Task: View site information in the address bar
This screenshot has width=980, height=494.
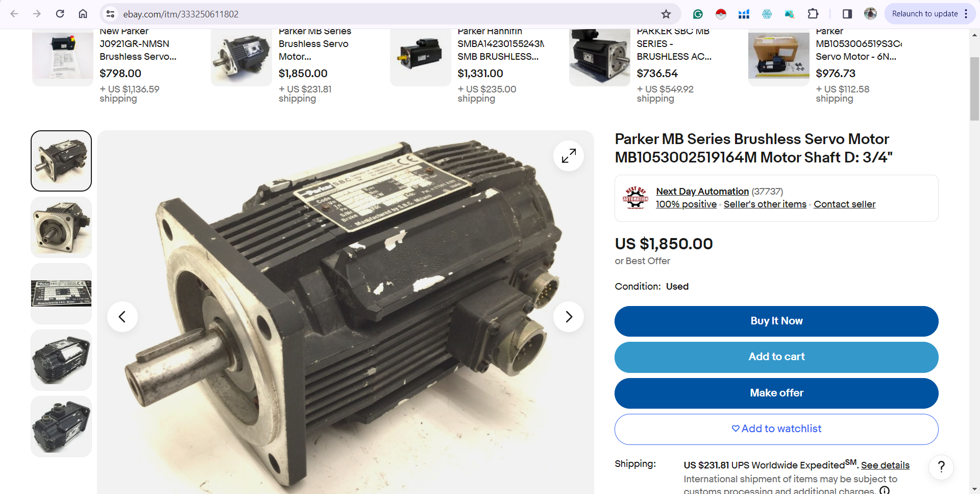Action: pos(110,14)
